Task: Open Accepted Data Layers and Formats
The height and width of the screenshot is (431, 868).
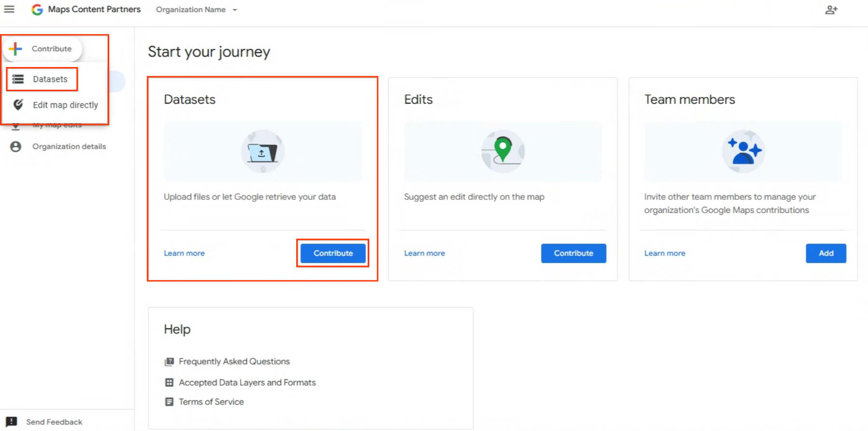Action: point(247,382)
